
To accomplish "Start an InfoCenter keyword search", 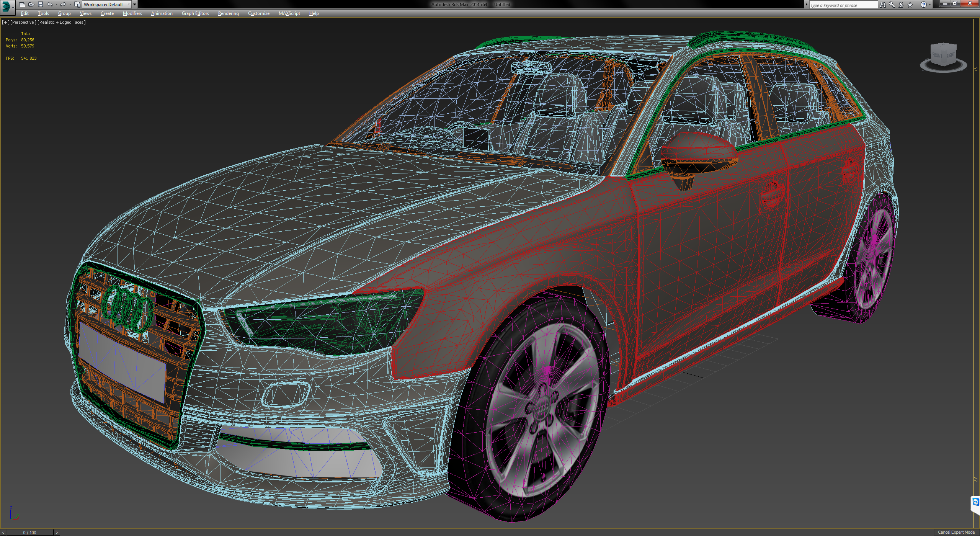I will pyautogui.click(x=883, y=5).
